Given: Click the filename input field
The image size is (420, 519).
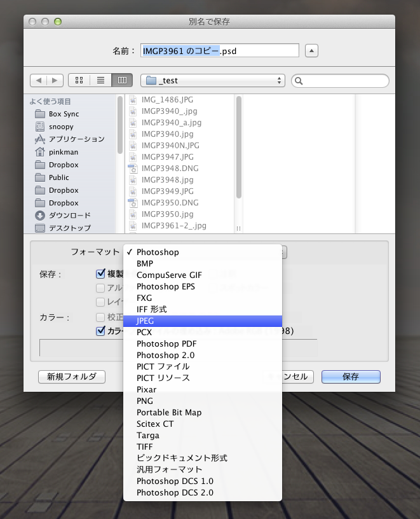Looking at the screenshot, I should click(220, 51).
